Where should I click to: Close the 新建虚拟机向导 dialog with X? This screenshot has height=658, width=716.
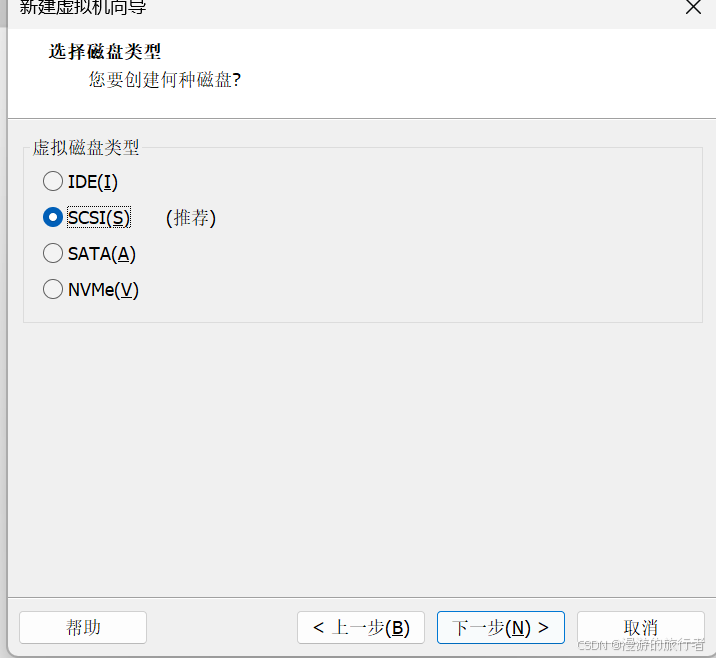(x=693, y=7)
